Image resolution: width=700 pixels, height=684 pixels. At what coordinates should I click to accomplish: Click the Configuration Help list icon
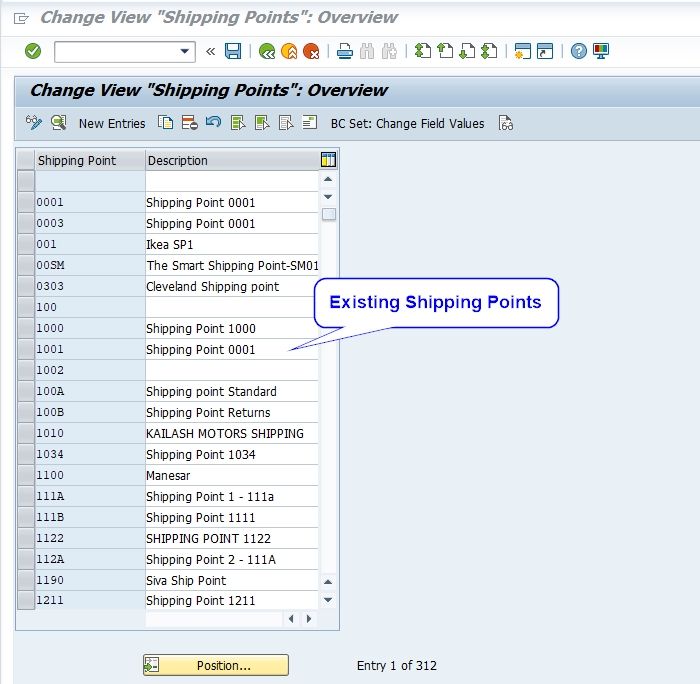[309, 122]
